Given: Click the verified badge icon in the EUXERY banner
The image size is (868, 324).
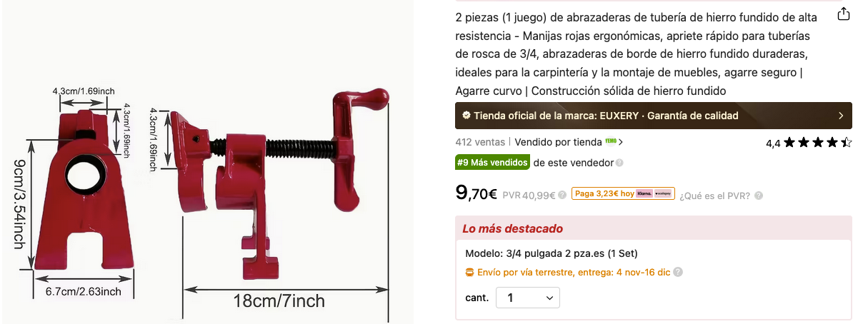Looking at the screenshot, I should [x=466, y=115].
